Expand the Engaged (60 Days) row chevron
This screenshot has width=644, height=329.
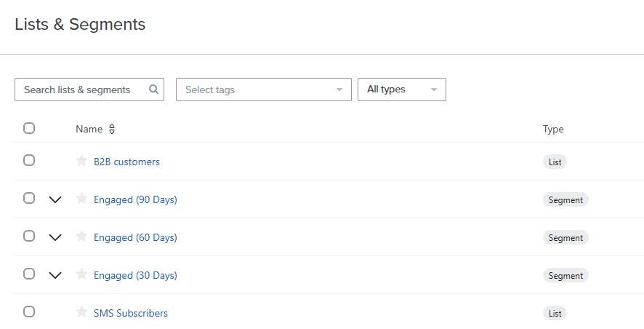(x=55, y=238)
